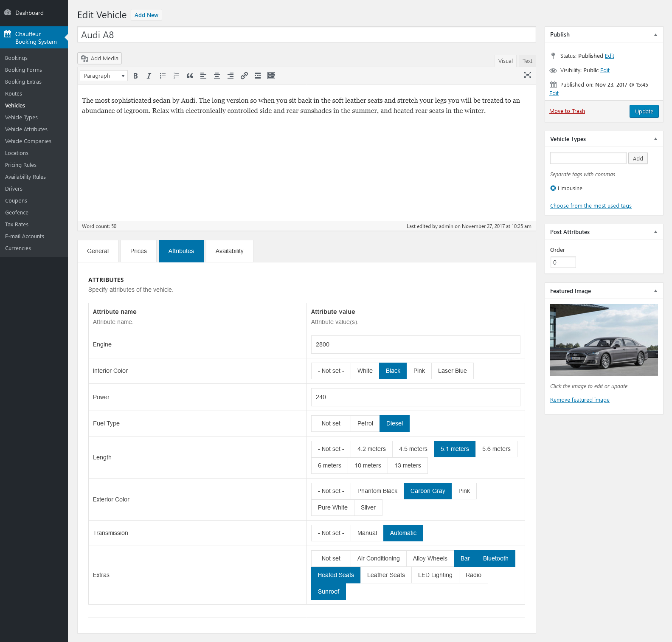Enable the Leather Seats extra

tap(385, 575)
